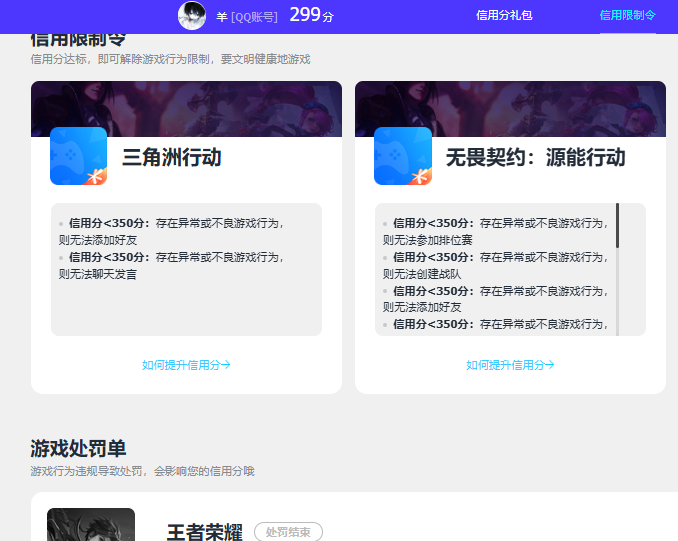This screenshot has height=541, width=678.
Task: Click the 信用分达标 description text
Action: tap(170, 59)
